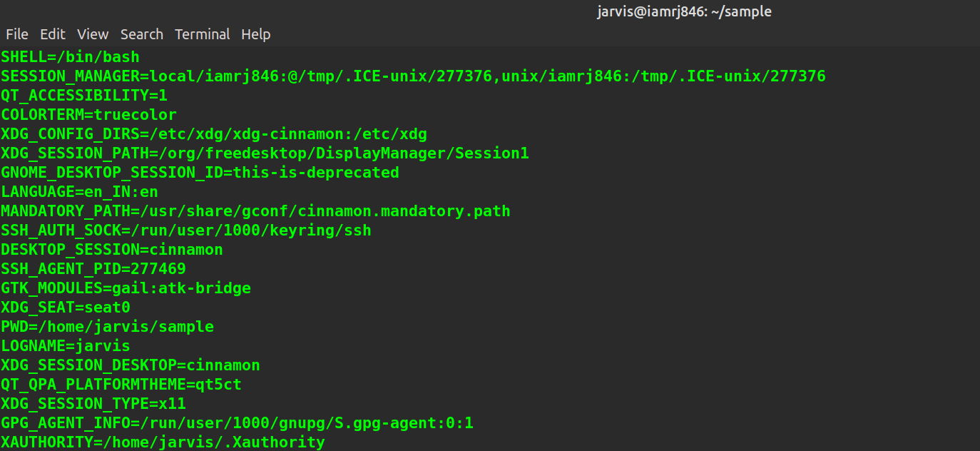The height and width of the screenshot is (451, 980).
Task: Click the PWD=/home/jarvis/sample line
Action: click(107, 326)
